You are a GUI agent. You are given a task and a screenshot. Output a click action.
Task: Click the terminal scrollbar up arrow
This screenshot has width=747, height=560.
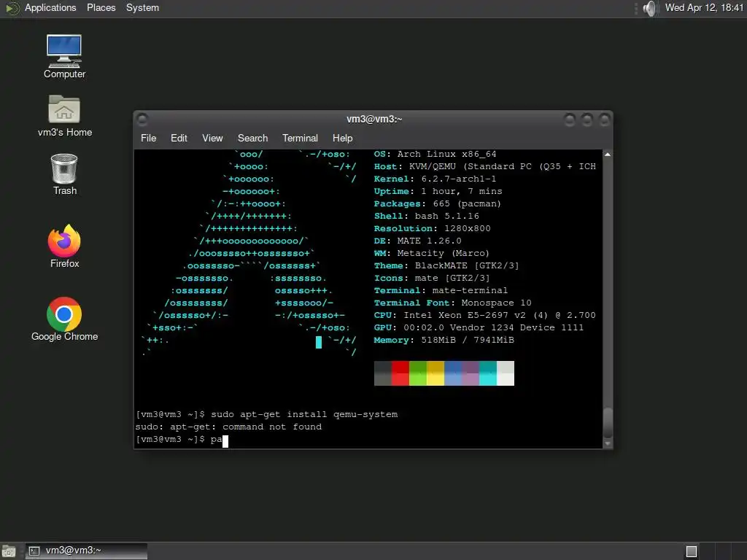click(608, 155)
